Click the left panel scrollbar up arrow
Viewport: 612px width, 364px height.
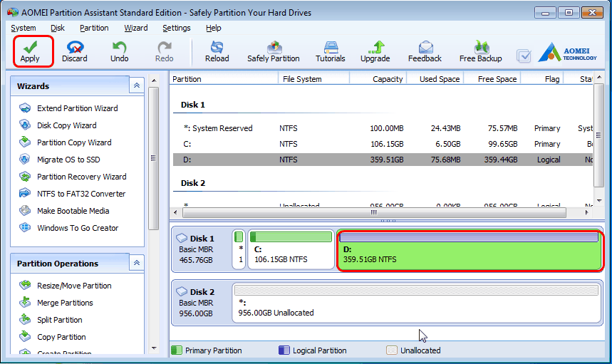tap(154, 80)
